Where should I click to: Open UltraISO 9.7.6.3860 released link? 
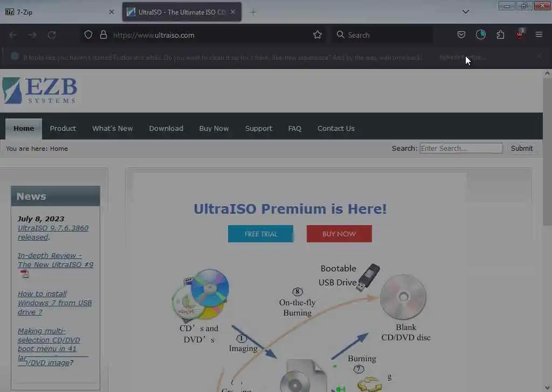[x=53, y=233]
